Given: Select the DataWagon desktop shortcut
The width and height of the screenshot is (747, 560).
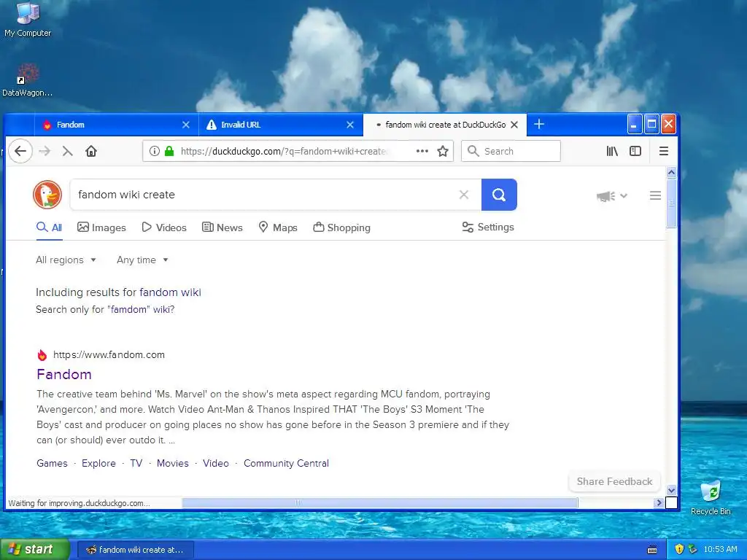Looking at the screenshot, I should coord(27,80).
